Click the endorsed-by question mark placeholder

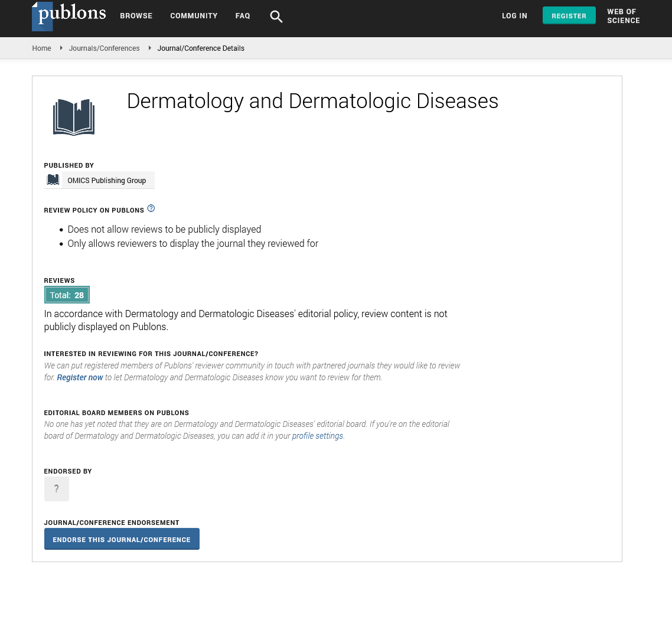(57, 489)
